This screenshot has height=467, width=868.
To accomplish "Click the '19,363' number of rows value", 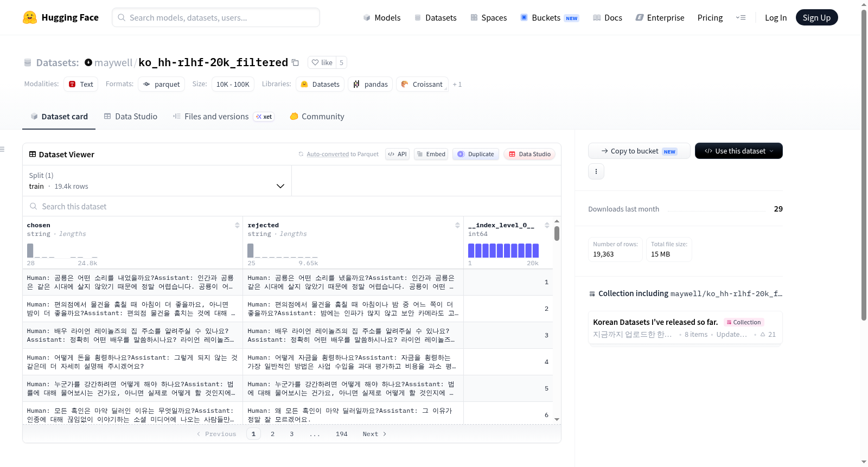I will [603, 254].
